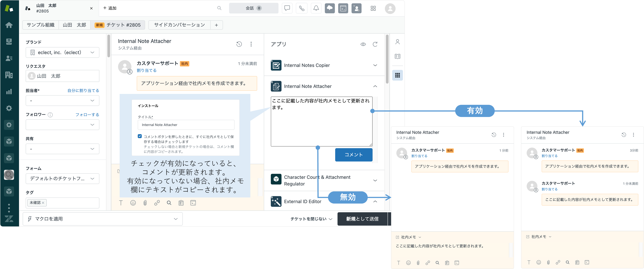Open the 会話 conversations button
This screenshot has height=269, width=644.
pyautogui.click(x=254, y=8)
